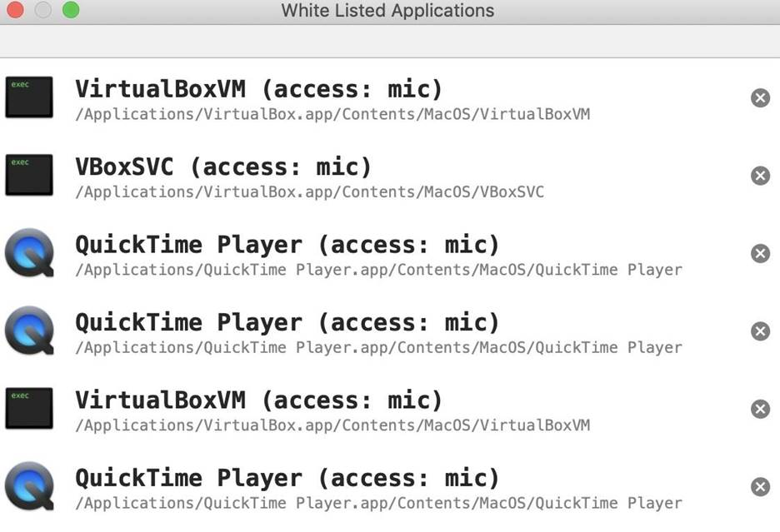780x532 pixels.
Task: Remove VBoxSVC from the white list
Action: point(760,176)
